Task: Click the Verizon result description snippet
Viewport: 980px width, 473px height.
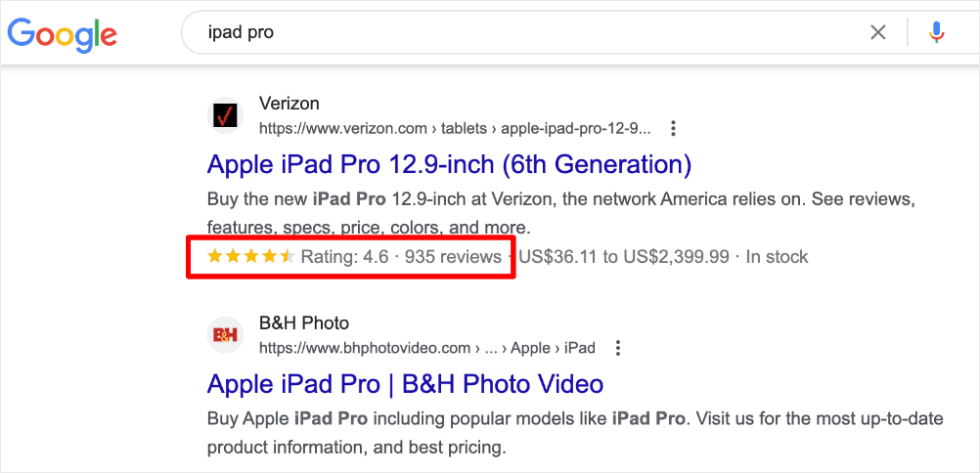Action: [x=561, y=212]
